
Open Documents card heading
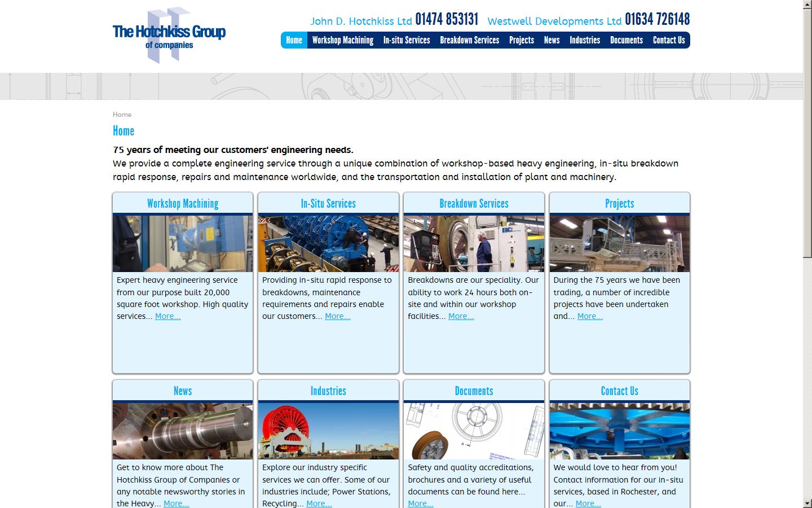click(x=474, y=391)
